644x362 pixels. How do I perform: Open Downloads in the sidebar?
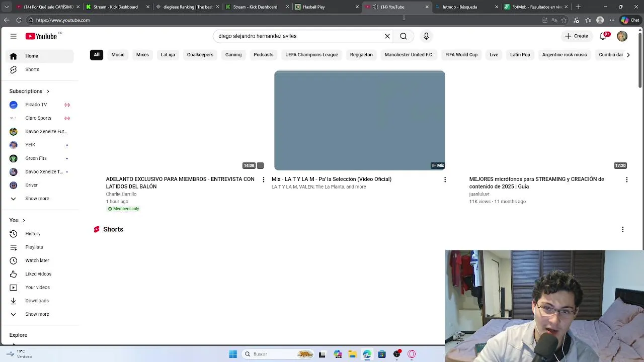pyautogui.click(x=38, y=301)
